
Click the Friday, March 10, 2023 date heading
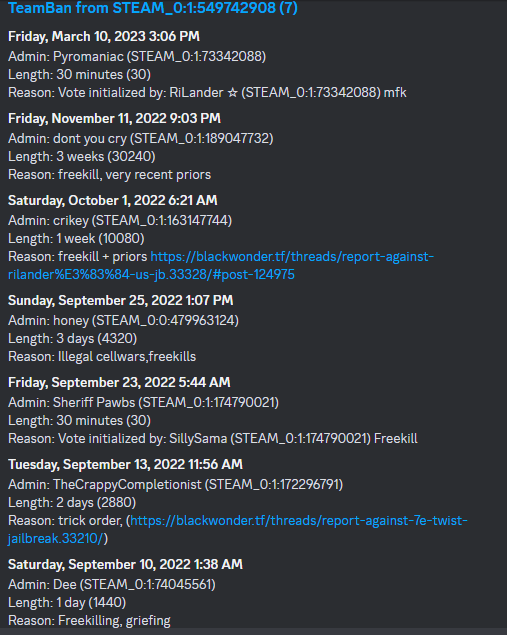(x=104, y=36)
